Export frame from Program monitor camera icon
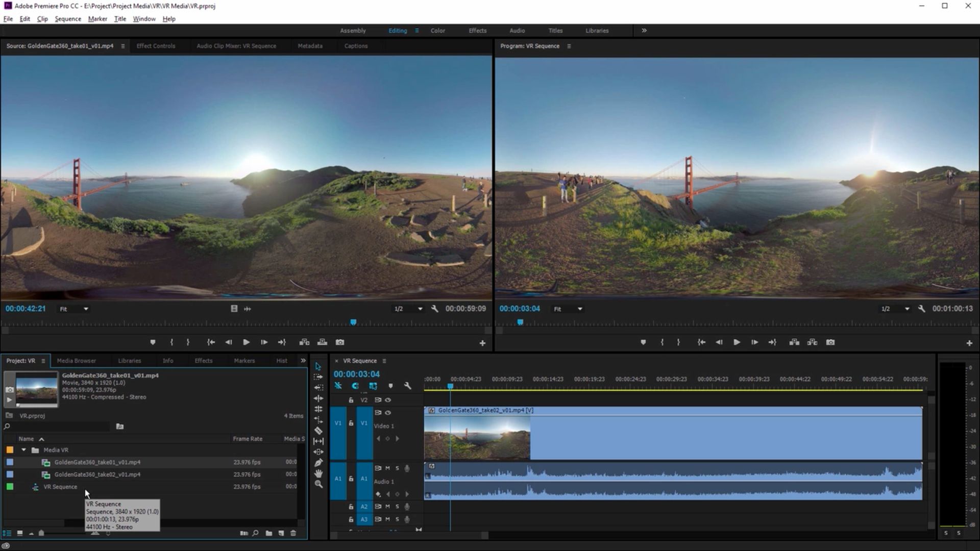The width and height of the screenshot is (980, 551). click(830, 342)
